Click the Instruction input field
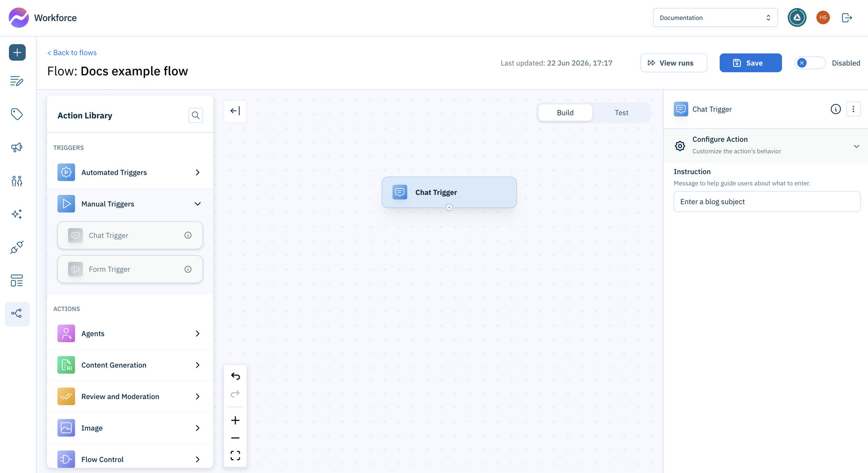 coord(767,202)
